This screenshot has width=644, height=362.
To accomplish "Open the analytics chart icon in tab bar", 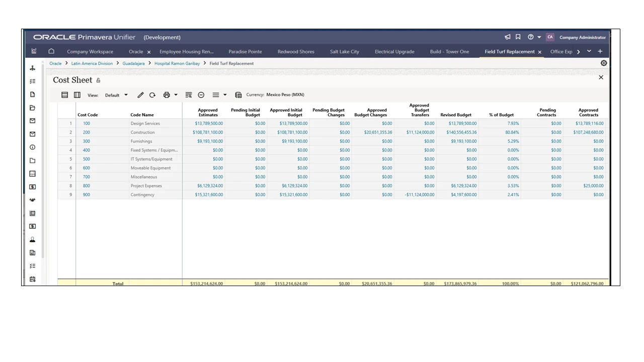I will point(34,51).
